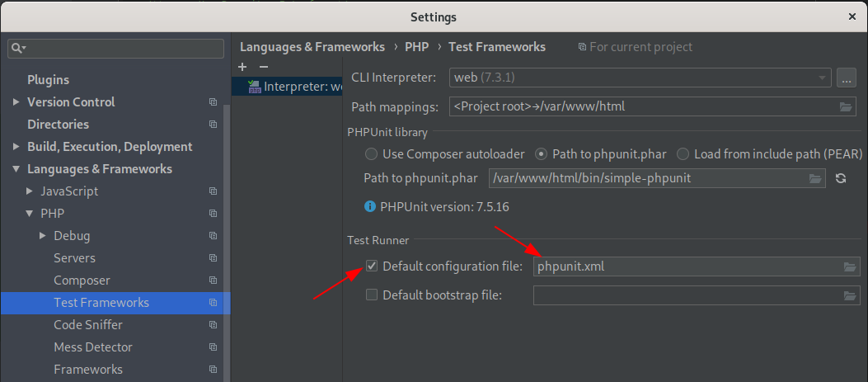Click project-level icon next to JavaScript
868x382 pixels.
tap(213, 191)
